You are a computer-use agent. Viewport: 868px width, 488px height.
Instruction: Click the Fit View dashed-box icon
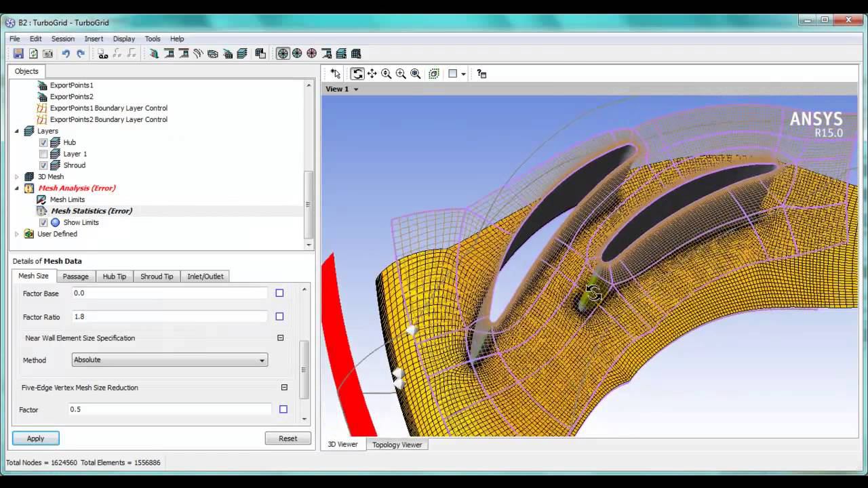434,73
